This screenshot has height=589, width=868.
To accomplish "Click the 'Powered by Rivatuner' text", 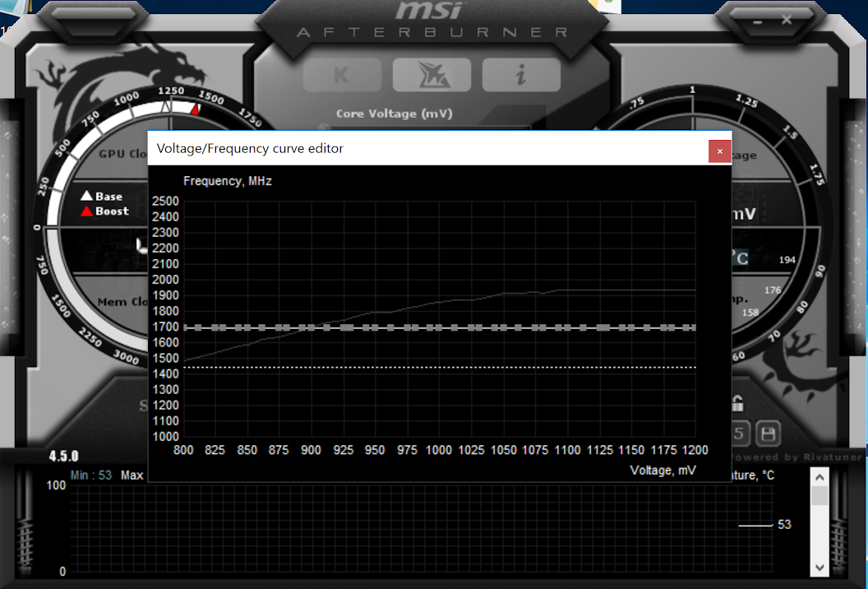I will (797, 457).
